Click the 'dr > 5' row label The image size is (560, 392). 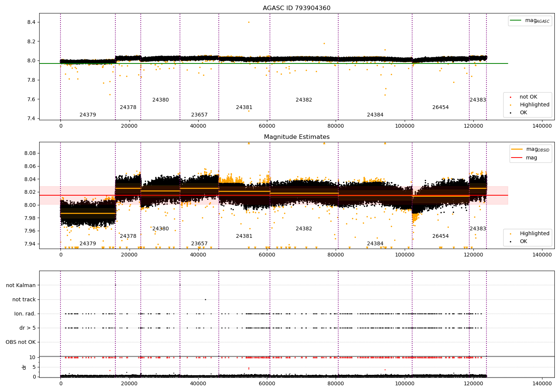pyautogui.click(x=28, y=328)
